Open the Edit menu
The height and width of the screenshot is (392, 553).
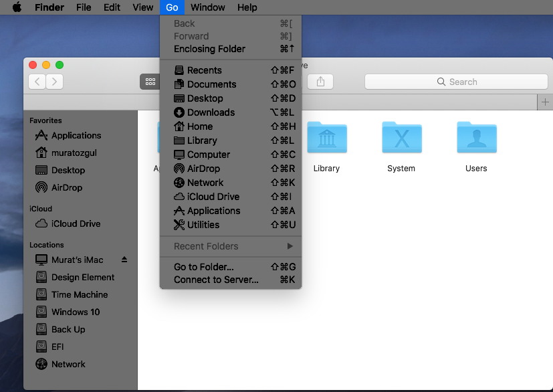pos(112,7)
